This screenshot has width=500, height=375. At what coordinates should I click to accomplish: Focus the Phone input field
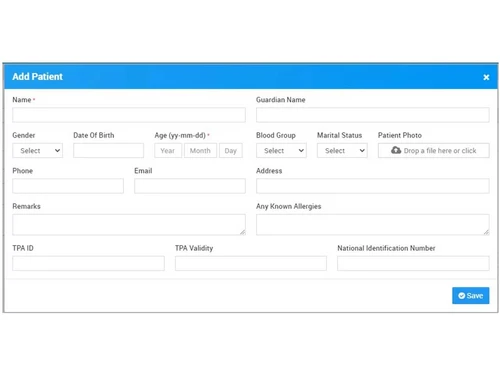coord(68,186)
